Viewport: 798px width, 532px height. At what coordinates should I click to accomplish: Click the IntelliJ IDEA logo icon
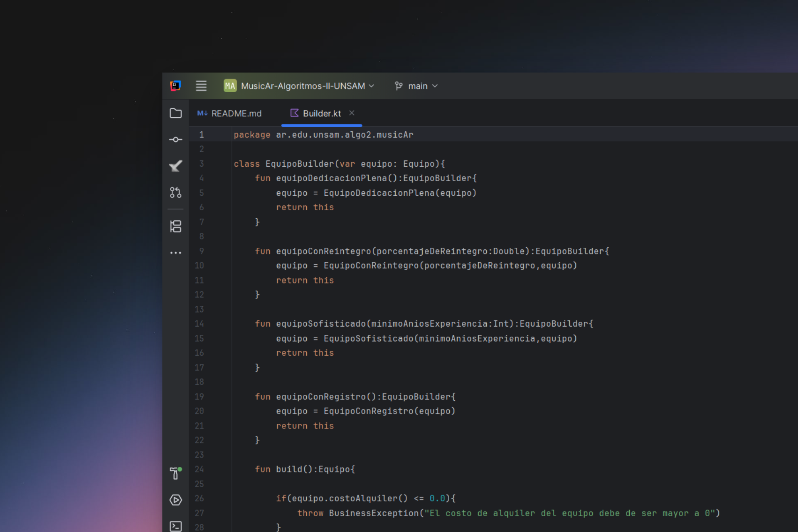[x=175, y=86]
